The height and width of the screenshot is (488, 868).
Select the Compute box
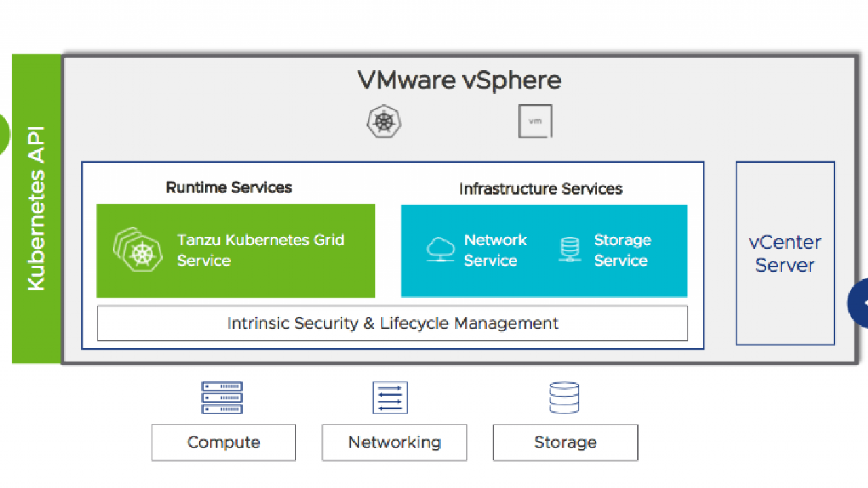click(223, 443)
